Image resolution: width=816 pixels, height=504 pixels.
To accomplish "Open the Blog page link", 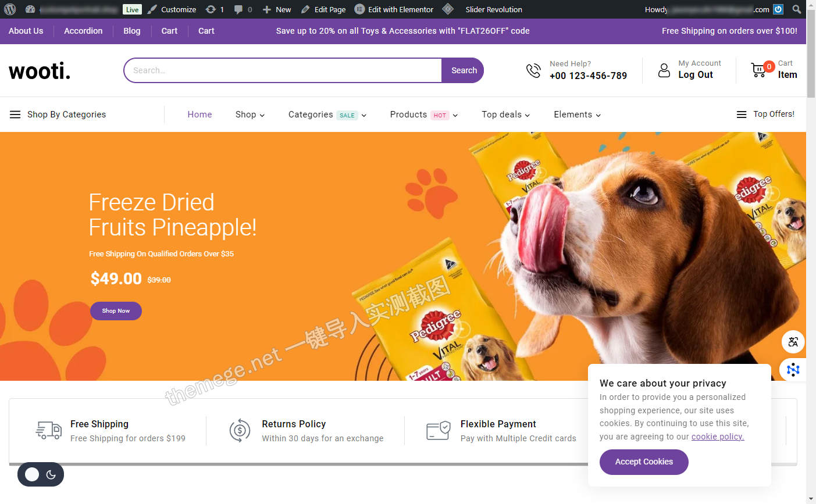I will click(x=132, y=31).
